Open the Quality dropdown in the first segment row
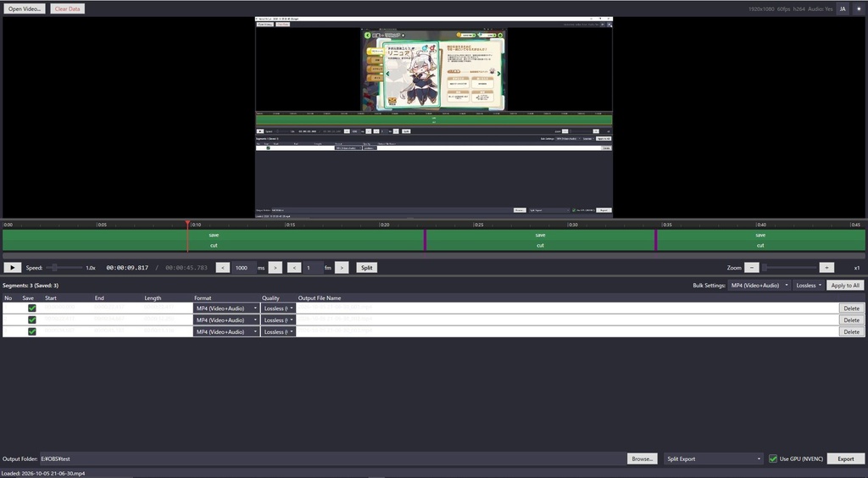This screenshot has width=868, height=478. 278,308
